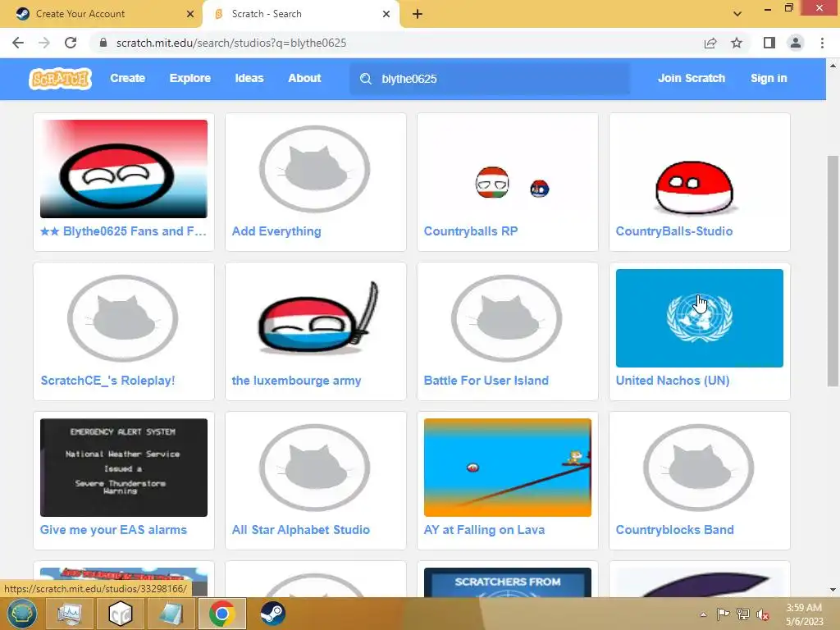Expand tab search chevron
The height and width of the screenshot is (630, 840).
click(x=737, y=14)
